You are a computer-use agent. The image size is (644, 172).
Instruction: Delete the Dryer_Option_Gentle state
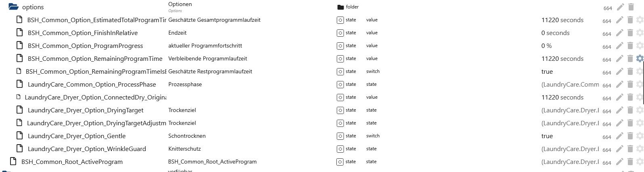(630, 136)
